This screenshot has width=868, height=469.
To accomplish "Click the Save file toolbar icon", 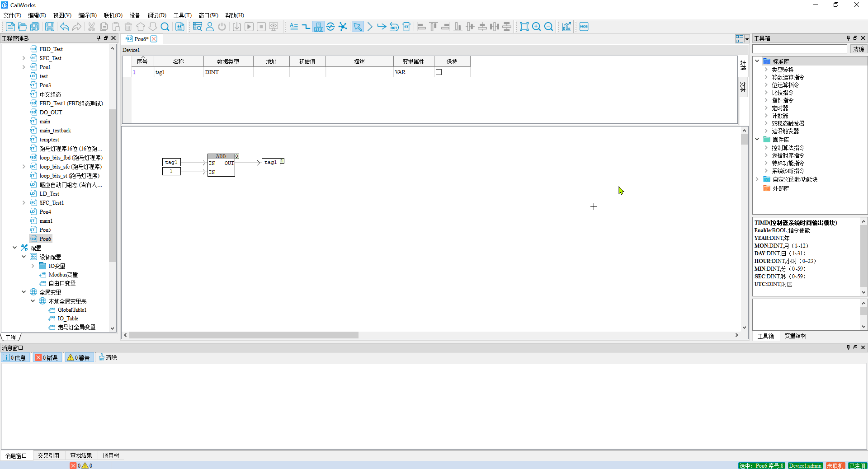I will 49,27.
